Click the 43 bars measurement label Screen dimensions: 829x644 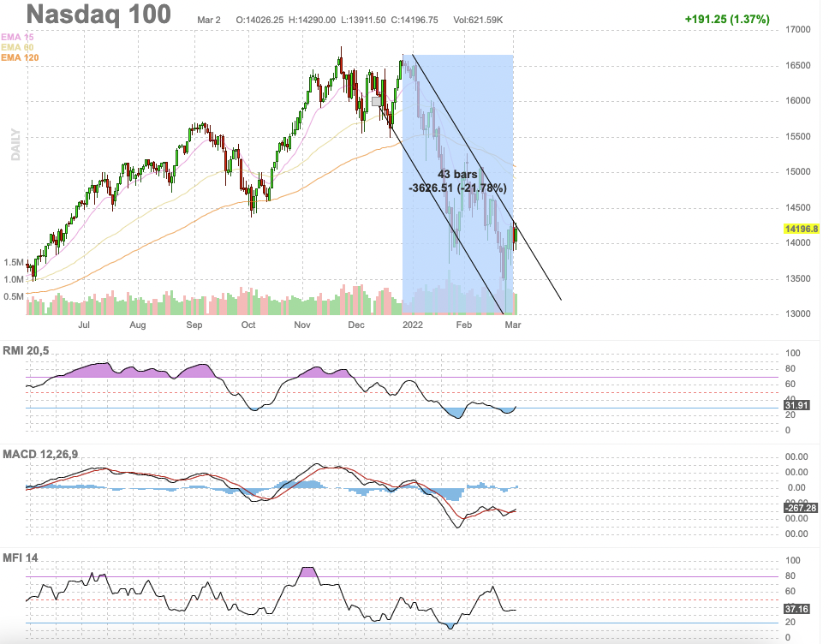pyautogui.click(x=457, y=175)
